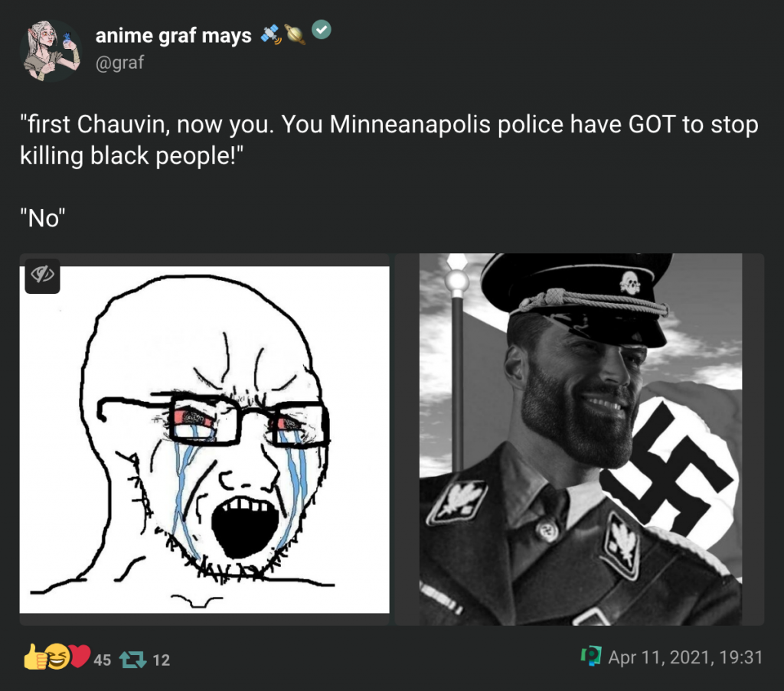This screenshot has height=691, width=784.
Task: Open the line-drawing cartoon attachment
Action: [x=204, y=439]
